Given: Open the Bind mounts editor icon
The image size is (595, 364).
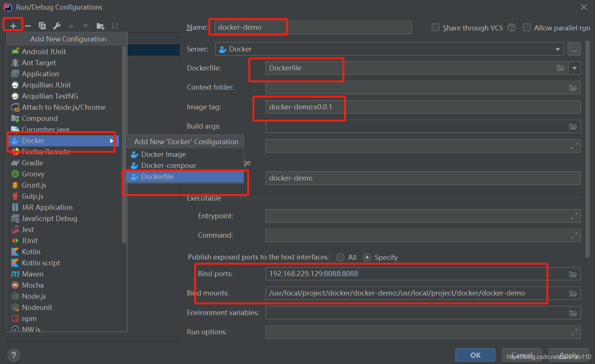Looking at the screenshot, I should coord(573,294).
